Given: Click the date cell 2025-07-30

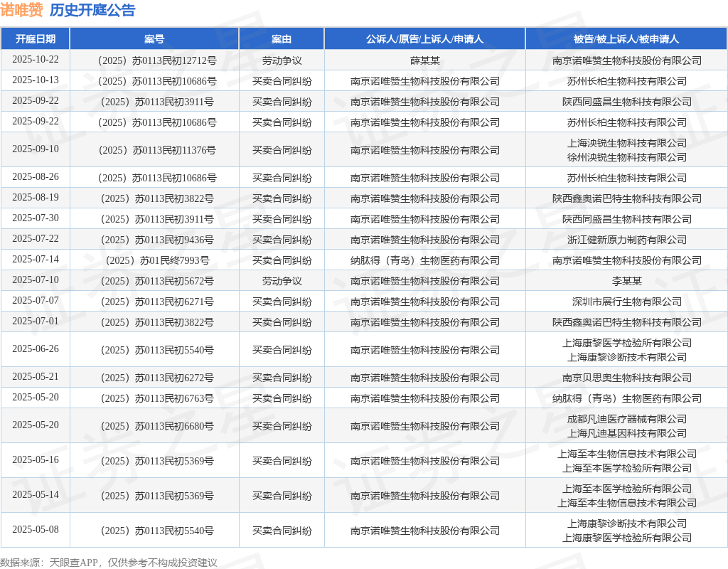Looking at the screenshot, I should [36, 218].
